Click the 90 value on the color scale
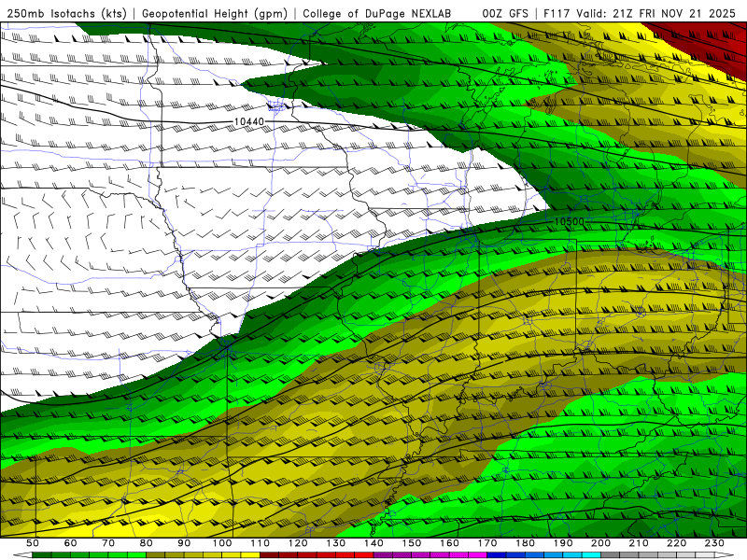The image size is (747, 560). point(184,543)
